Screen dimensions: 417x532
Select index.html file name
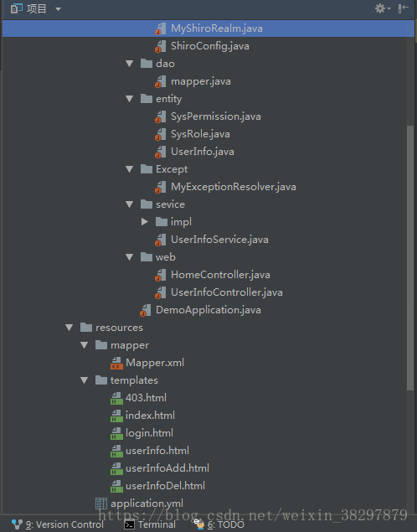[x=150, y=416]
